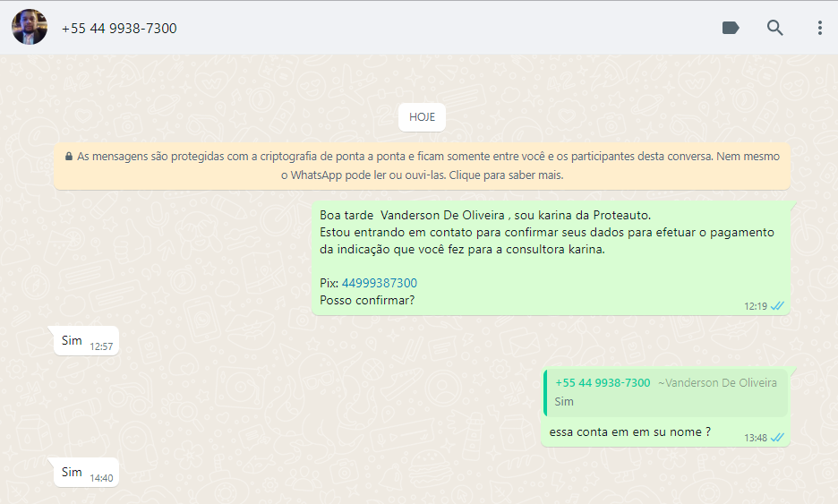The width and height of the screenshot is (838, 504).
Task: Click the 14:40 message timestamp
Action: [101, 478]
